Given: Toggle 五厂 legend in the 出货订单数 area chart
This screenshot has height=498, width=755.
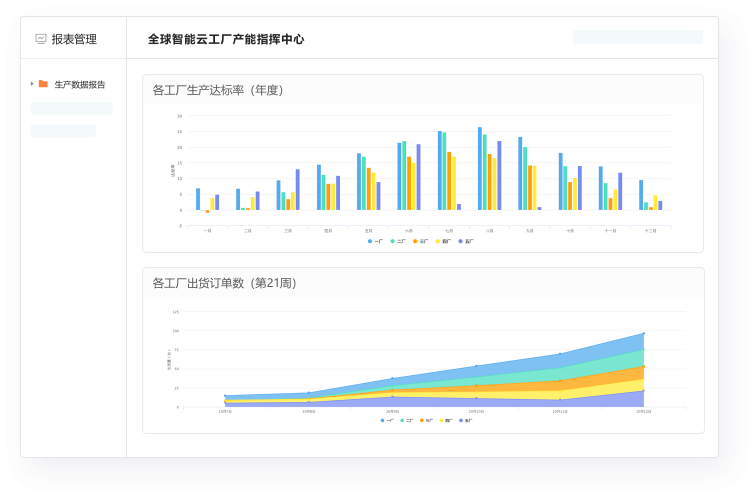Looking at the screenshot, I should (x=466, y=420).
